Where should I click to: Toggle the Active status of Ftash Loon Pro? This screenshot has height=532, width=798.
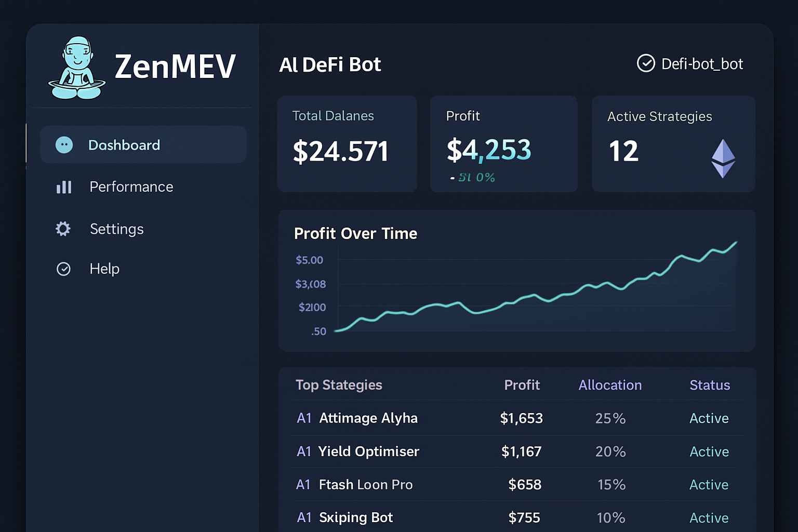709,485
